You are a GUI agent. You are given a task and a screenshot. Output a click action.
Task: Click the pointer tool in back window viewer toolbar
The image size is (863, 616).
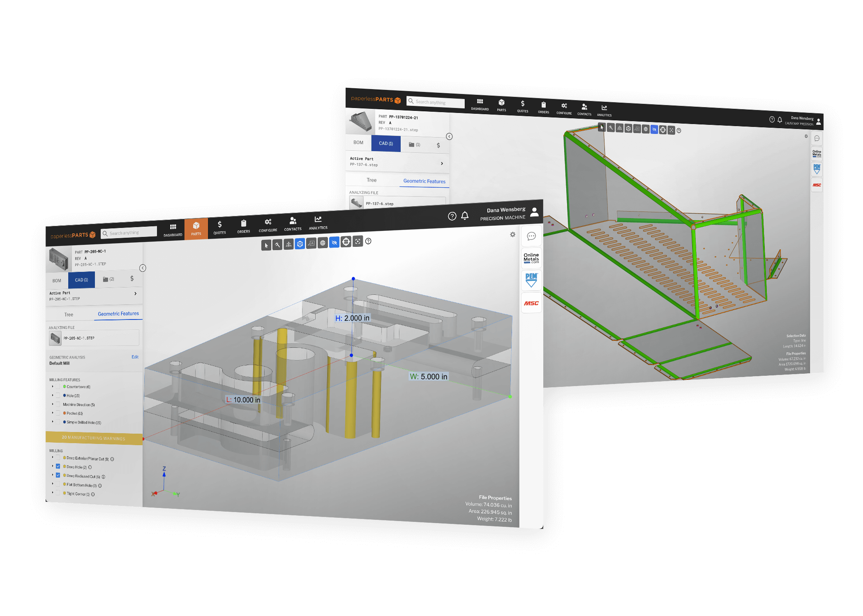click(x=602, y=127)
